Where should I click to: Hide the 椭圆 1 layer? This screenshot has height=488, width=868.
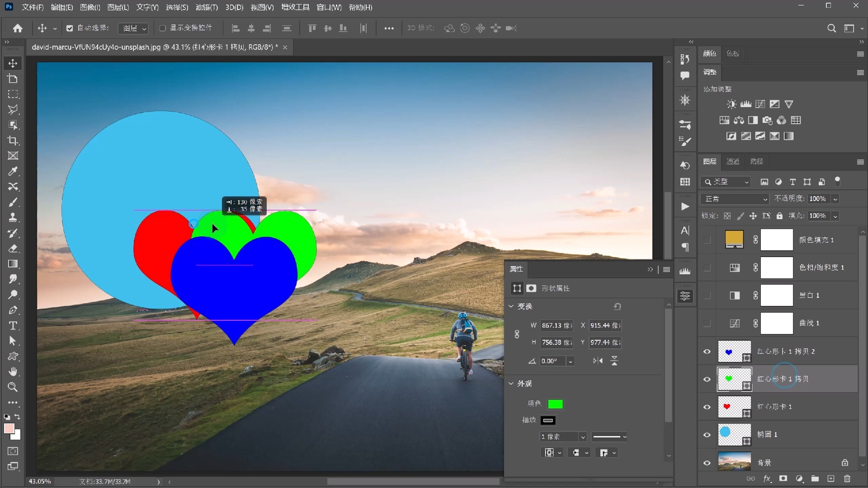point(707,435)
